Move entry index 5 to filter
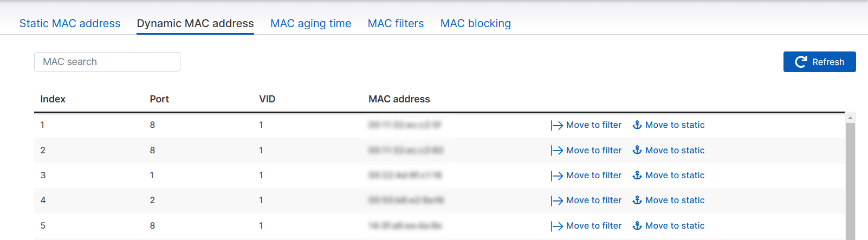This screenshot has height=240, width=868. pos(593,226)
